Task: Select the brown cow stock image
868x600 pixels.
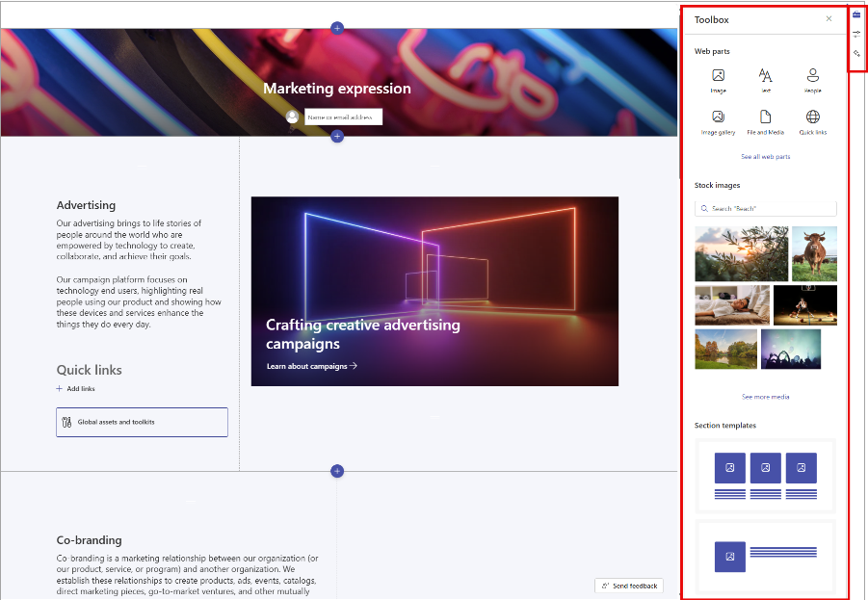Action: pyautogui.click(x=814, y=253)
